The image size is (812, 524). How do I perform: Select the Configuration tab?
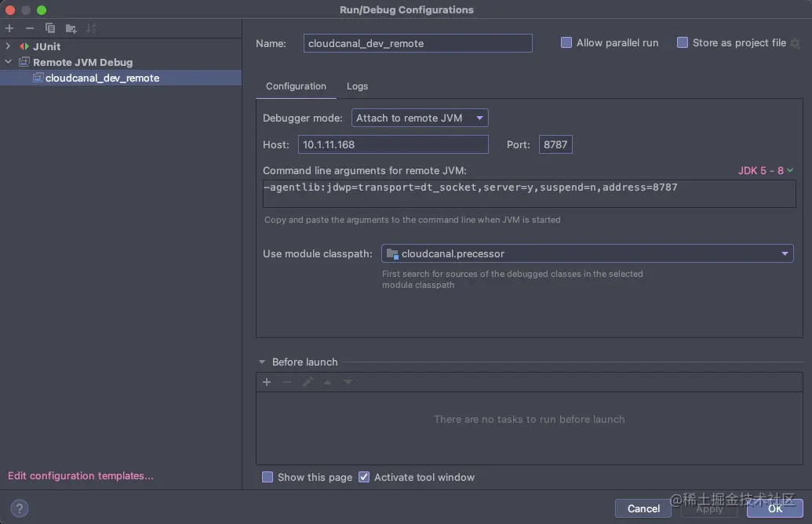(296, 86)
